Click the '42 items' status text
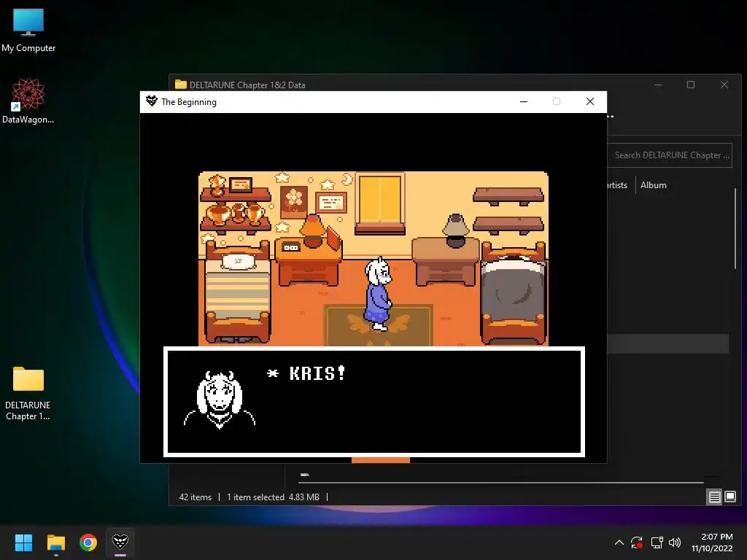This screenshot has height=560, width=747. pos(196,497)
